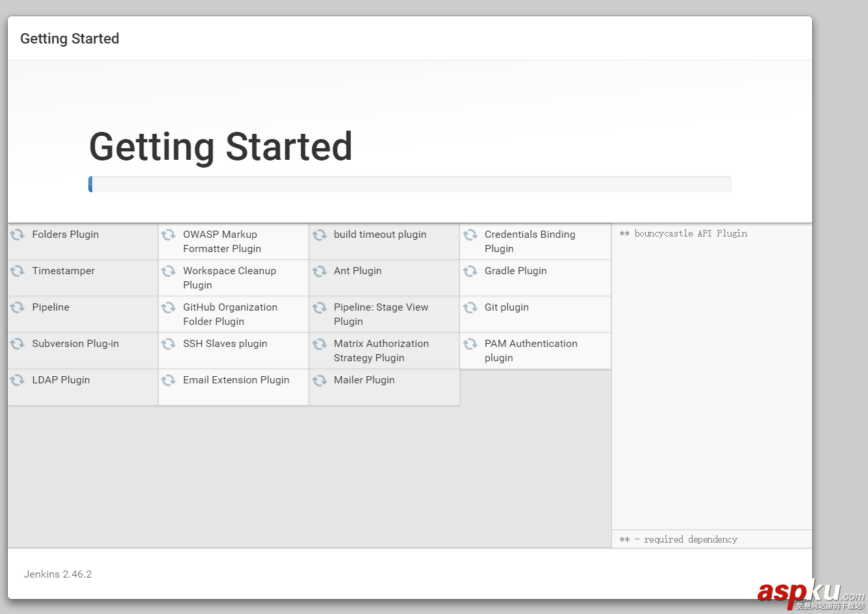
Task: Select the GitHub Organization Folder Plugin entry
Action: tap(229, 314)
